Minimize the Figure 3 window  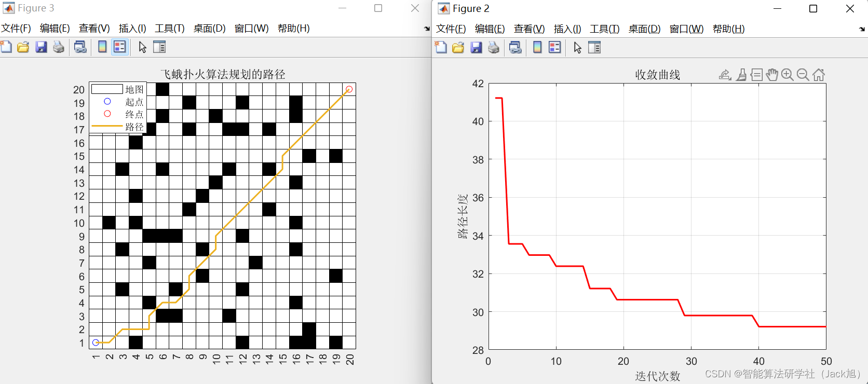point(343,8)
